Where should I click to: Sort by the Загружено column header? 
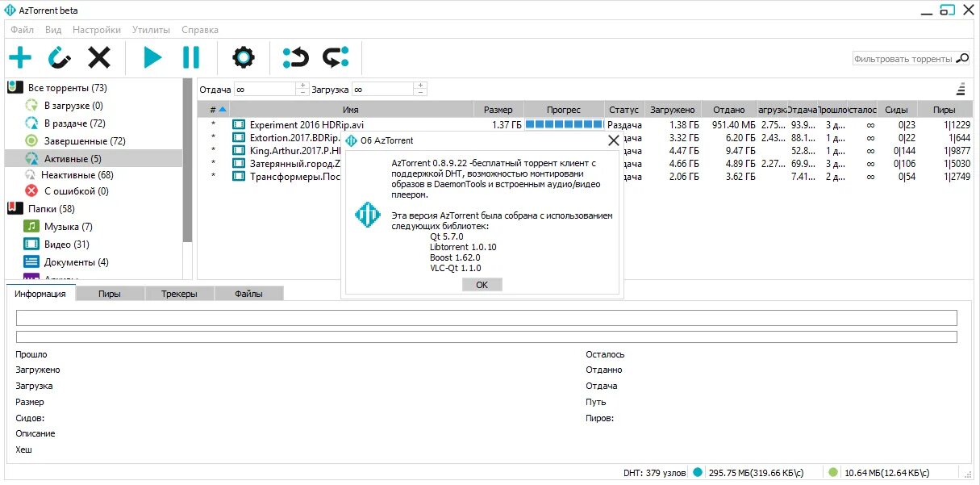click(672, 110)
